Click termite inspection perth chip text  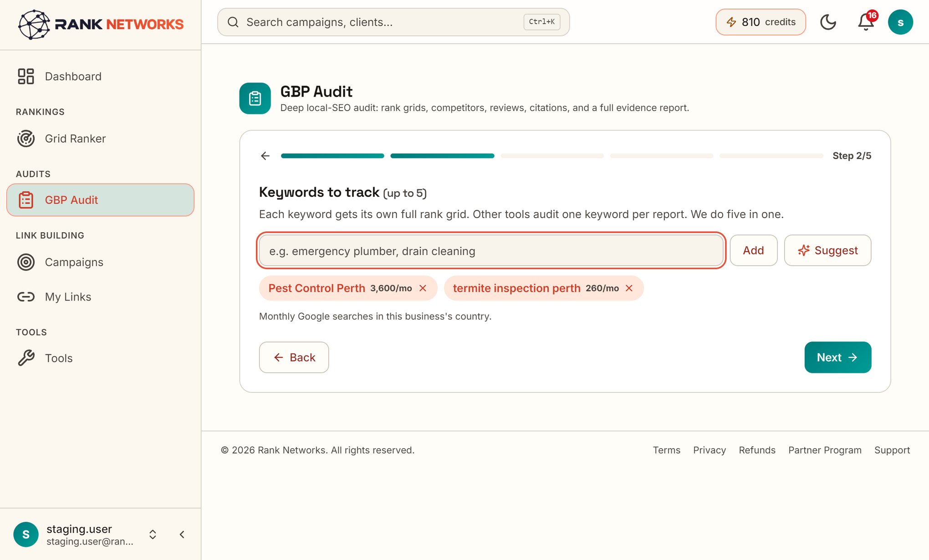(516, 288)
